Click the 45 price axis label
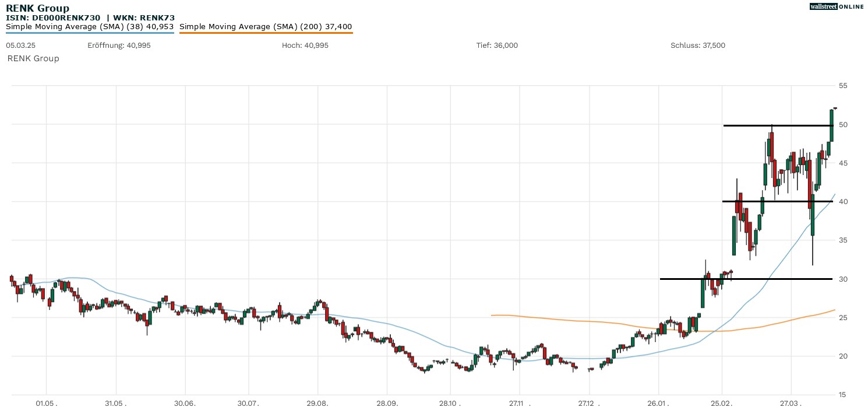This screenshot has height=407, width=868. 843,163
